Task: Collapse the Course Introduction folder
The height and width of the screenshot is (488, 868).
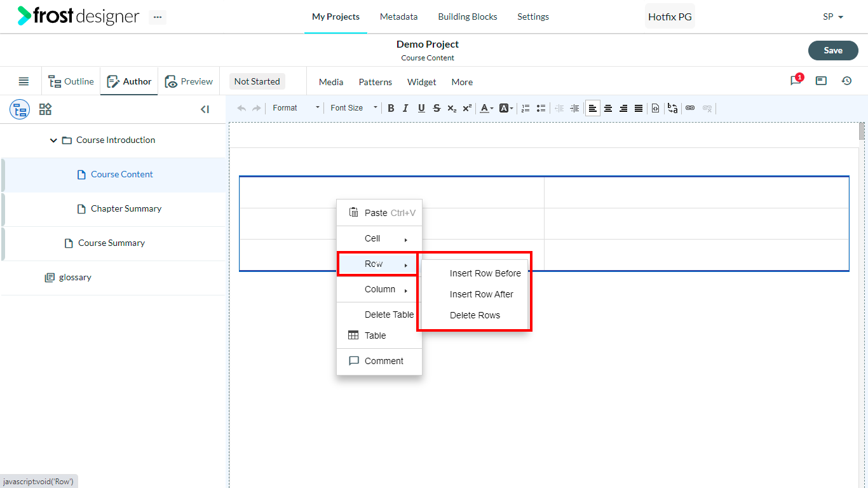Action: coord(53,140)
